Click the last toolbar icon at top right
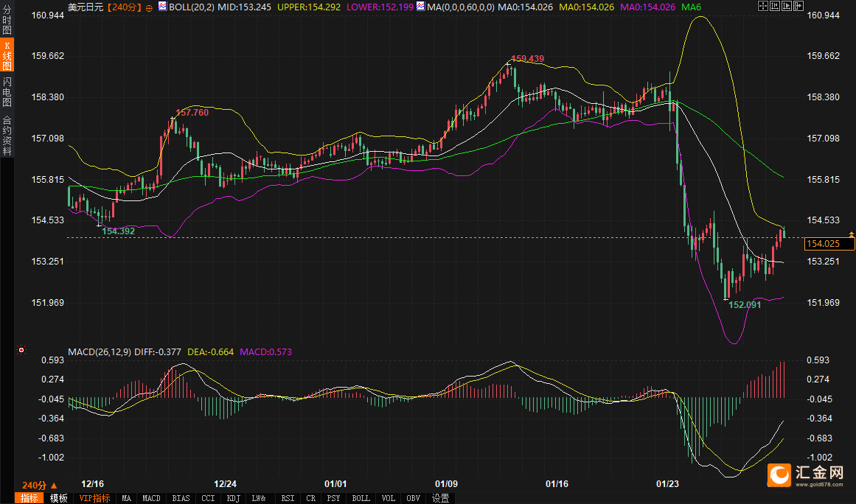856x504 pixels. point(799,6)
